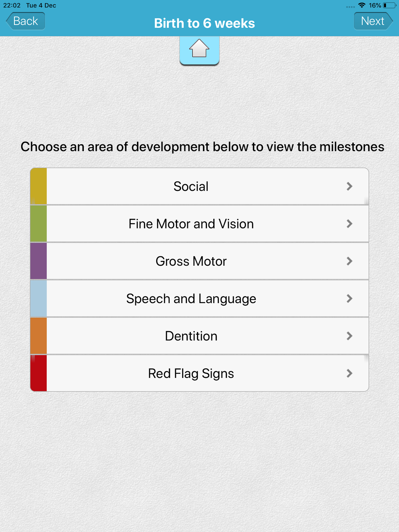Go Back to previous screen
Image resolution: width=399 pixels, height=532 pixels.
point(26,21)
